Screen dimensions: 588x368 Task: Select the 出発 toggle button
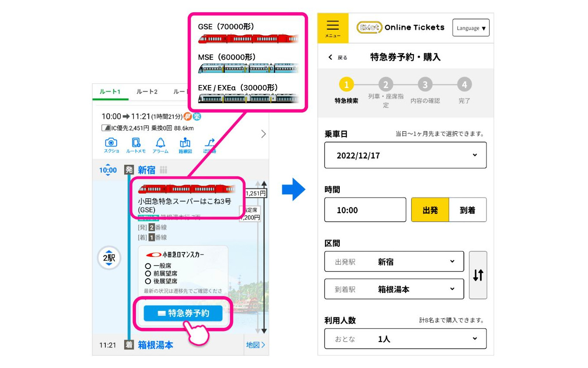click(x=430, y=210)
